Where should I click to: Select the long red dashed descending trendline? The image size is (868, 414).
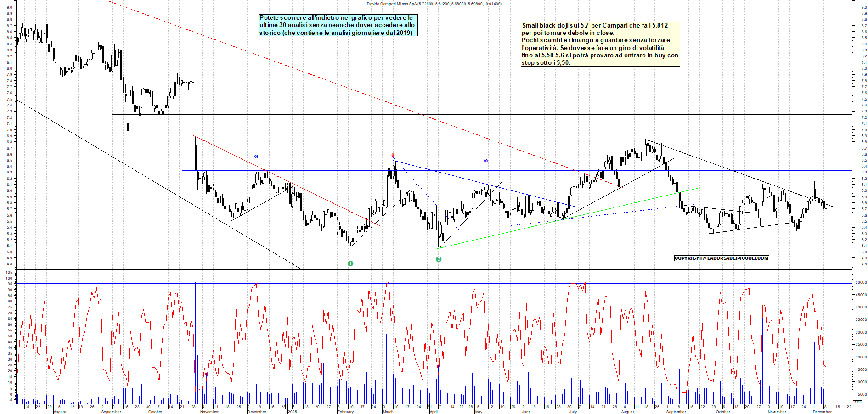click(321, 78)
